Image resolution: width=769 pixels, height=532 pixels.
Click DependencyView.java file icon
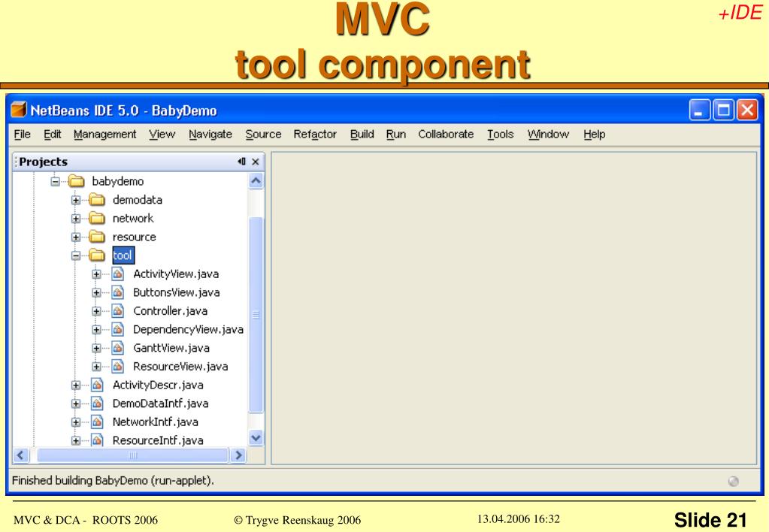[118, 329]
